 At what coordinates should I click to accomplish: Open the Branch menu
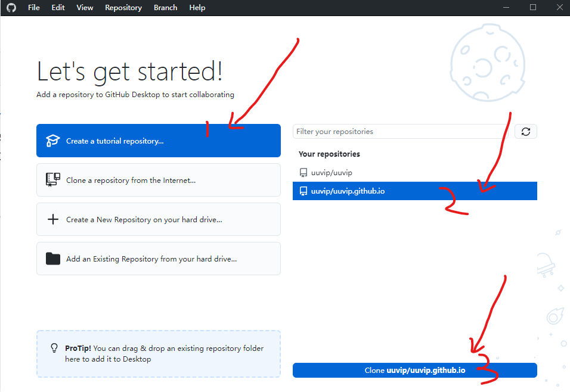(x=165, y=8)
